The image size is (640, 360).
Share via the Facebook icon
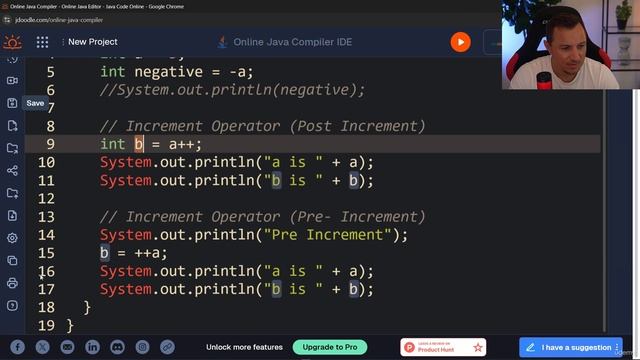pos(18,347)
